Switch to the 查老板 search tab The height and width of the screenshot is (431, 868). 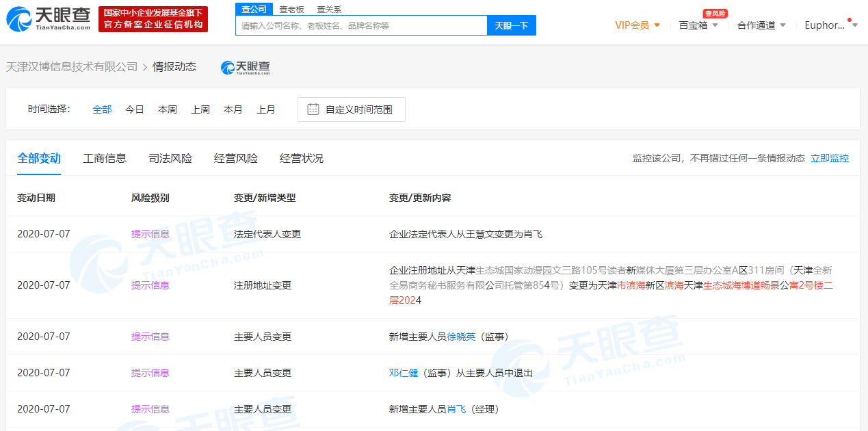point(291,9)
